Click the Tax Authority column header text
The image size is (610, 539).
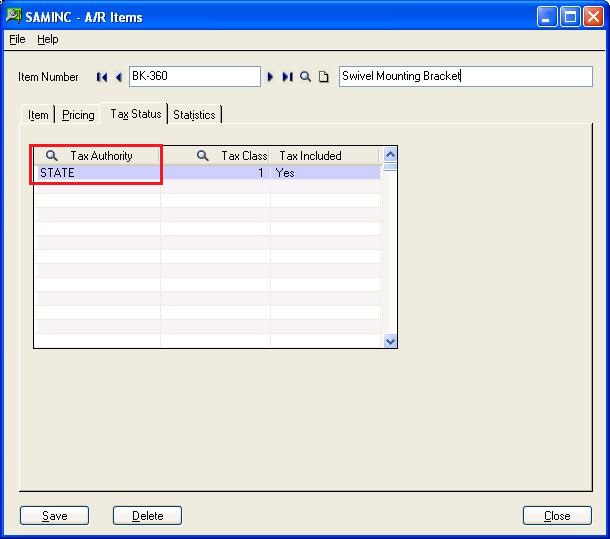pos(101,156)
